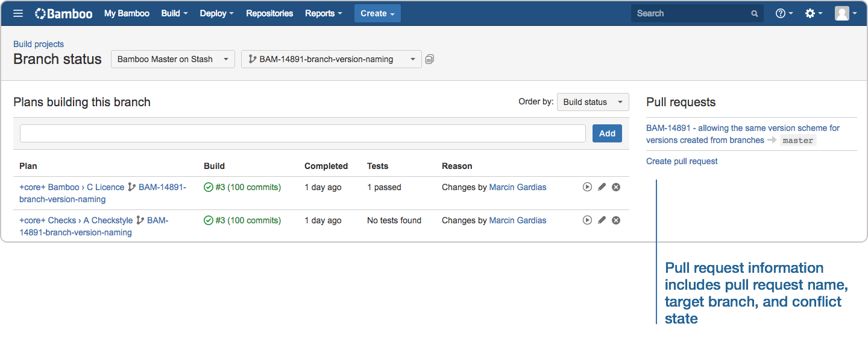Open +core+ Bamboo project link
868x338 pixels.
point(49,187)
